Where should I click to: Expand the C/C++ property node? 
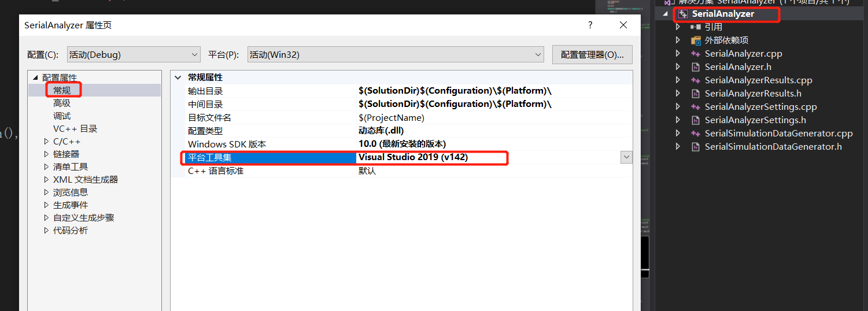point(47,142)
